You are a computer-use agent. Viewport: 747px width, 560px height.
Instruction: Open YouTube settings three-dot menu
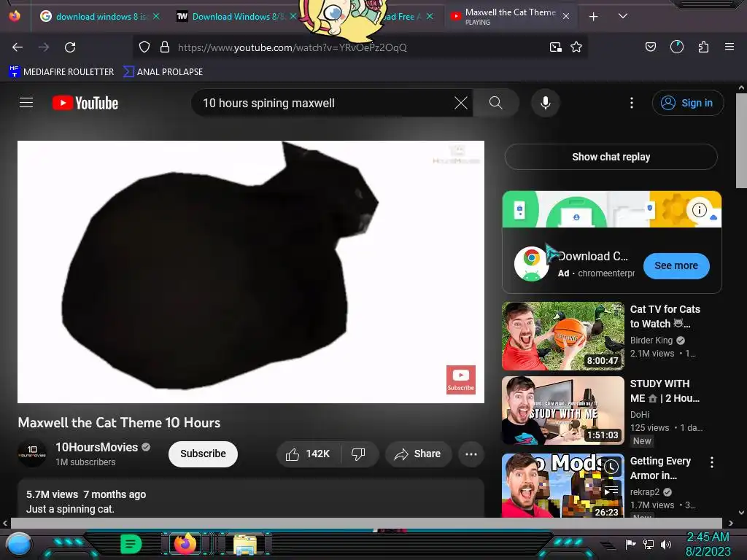tap(632, 103)
